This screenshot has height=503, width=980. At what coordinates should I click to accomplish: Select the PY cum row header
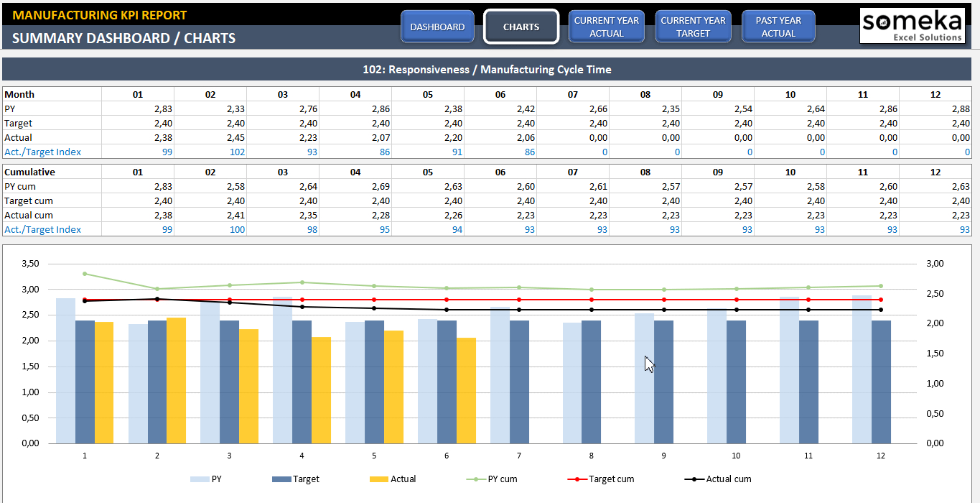click(x=19, y=186)
